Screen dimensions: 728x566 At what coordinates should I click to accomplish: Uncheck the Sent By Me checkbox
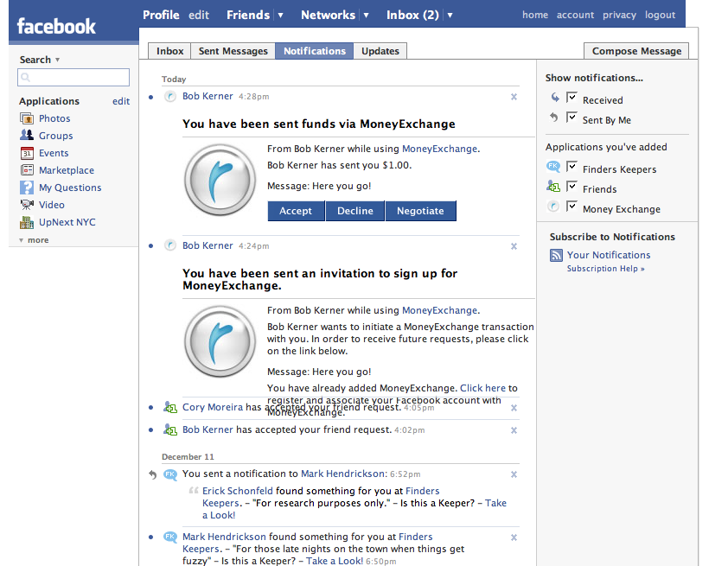[x=572, y=118]
